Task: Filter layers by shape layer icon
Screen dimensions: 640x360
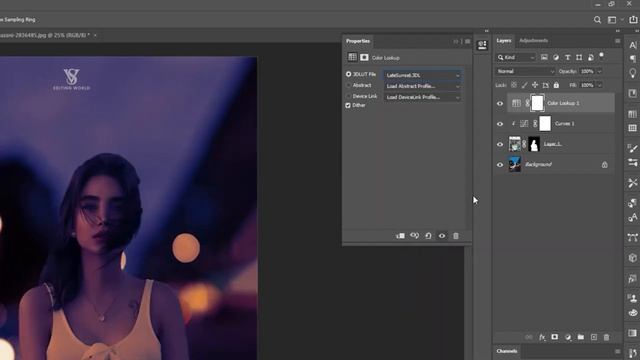Action: (x=579, y=58)
